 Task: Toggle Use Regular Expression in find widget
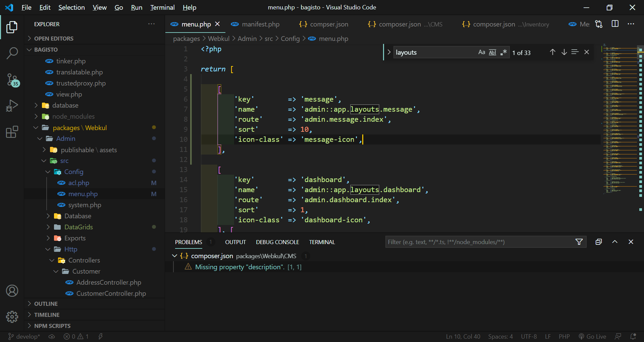503,52
